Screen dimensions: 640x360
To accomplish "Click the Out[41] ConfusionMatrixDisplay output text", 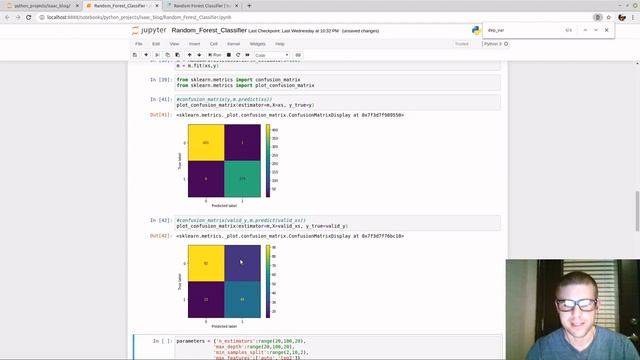I will [290, 115].
